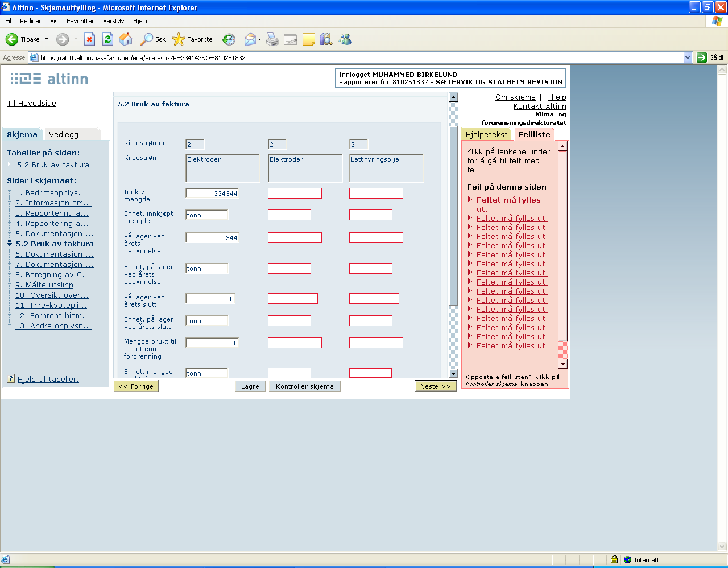This screenshot has width=728, height=568.
Task: Open the Rediger menu
Action: 30,21
